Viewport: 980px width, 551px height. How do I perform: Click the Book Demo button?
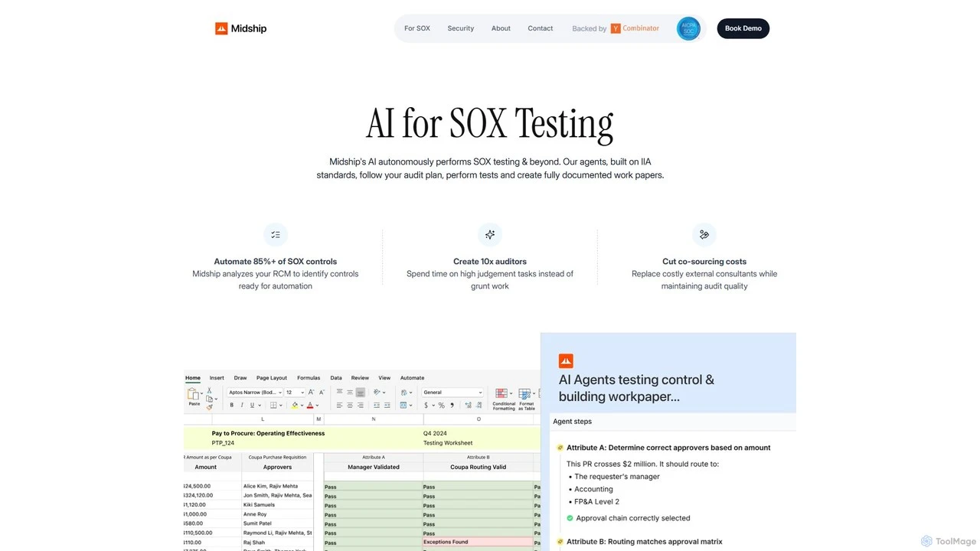743,28
